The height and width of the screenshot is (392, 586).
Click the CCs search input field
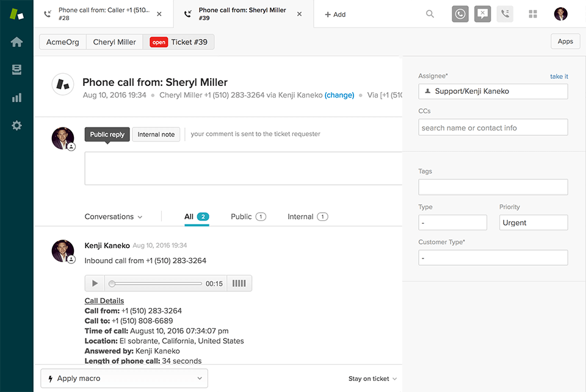pos(493,127)
